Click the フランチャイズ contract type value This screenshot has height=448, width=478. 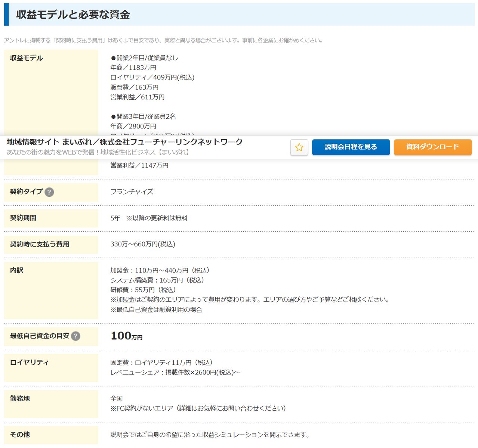point(132,192)
